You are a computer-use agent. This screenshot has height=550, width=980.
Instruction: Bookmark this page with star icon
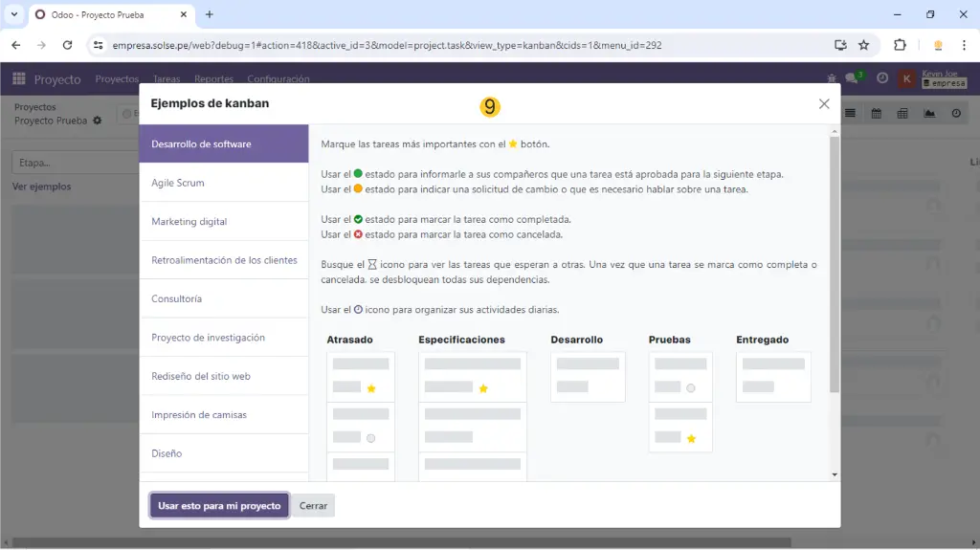pyautogui.click(x=864, y=45)
